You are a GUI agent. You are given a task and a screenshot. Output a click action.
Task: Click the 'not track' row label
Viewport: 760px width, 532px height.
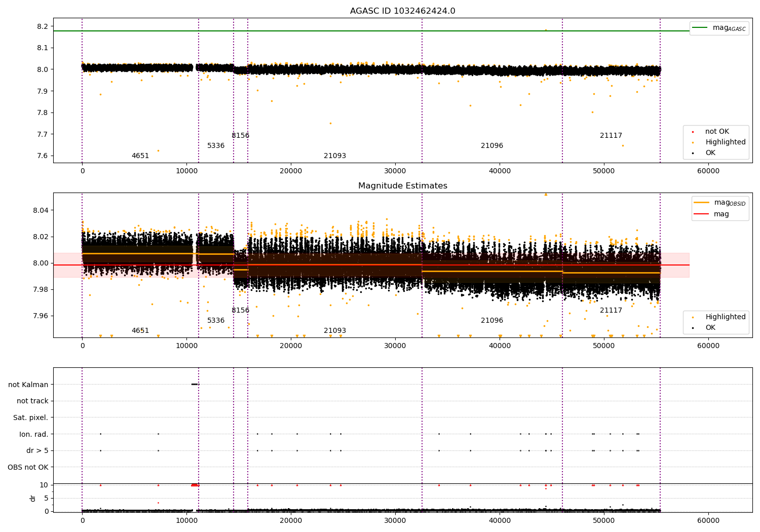[32, 401]
